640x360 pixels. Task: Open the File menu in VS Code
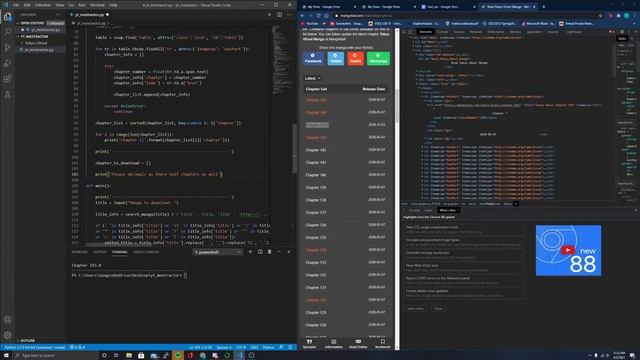pos(16,5)
